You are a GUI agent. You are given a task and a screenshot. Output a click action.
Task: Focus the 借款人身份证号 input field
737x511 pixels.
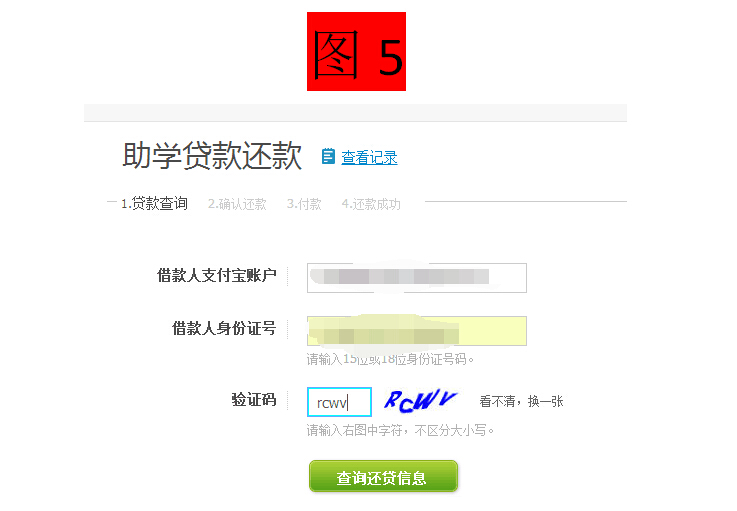tap(417, 331)
